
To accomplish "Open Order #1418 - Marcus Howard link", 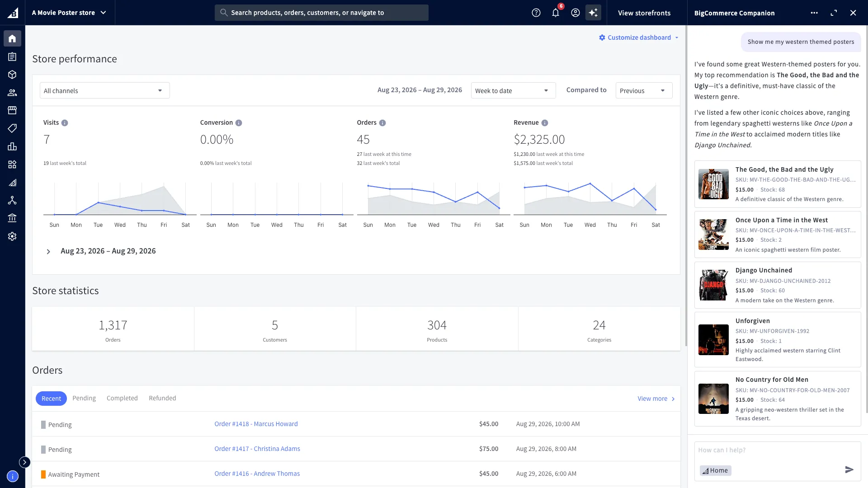I will tap(256, 424).
